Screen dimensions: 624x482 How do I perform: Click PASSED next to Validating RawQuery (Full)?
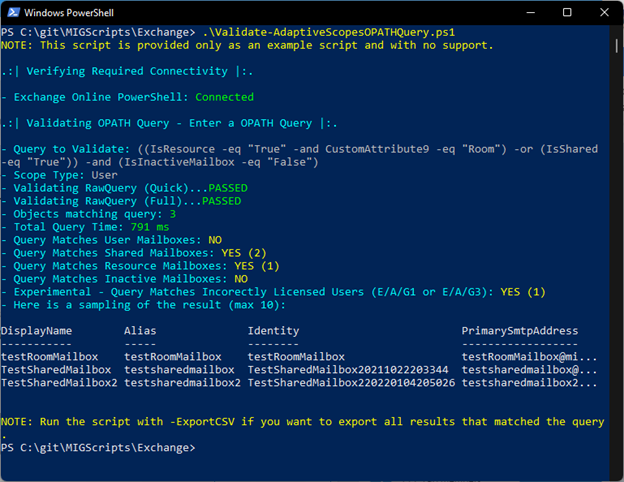point(221,201)
